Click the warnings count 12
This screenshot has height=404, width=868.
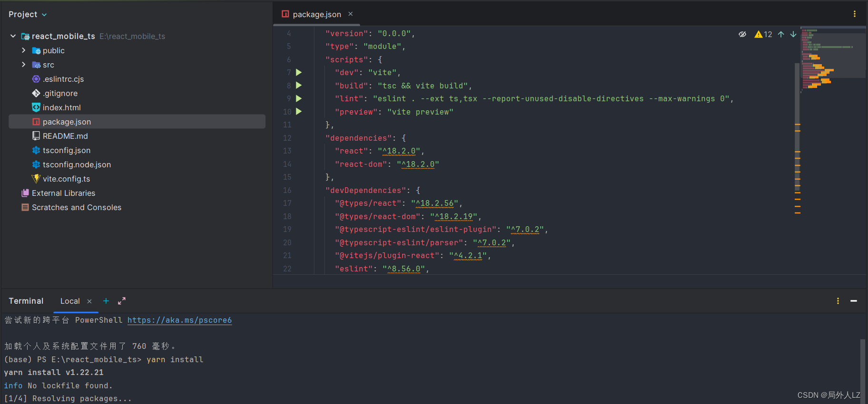[x=768, y=34]
